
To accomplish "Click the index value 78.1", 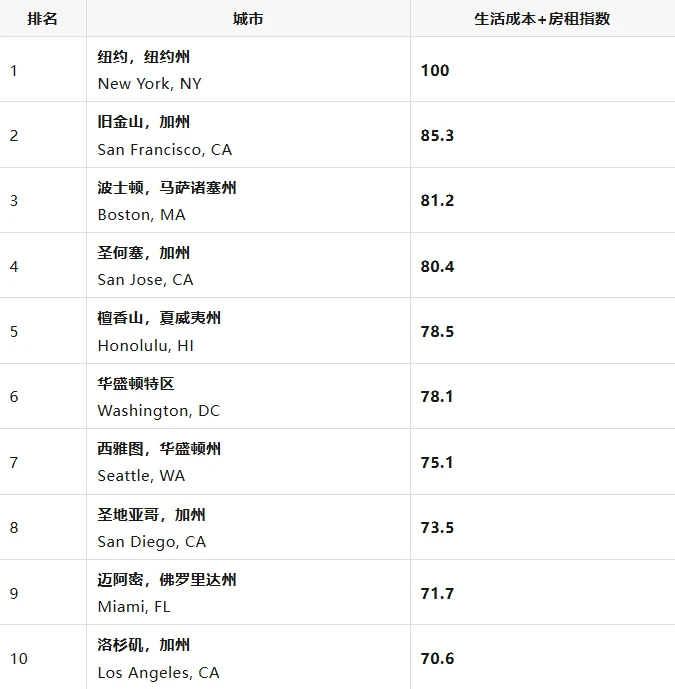I will pyautogui.click(x=436, y=396).
